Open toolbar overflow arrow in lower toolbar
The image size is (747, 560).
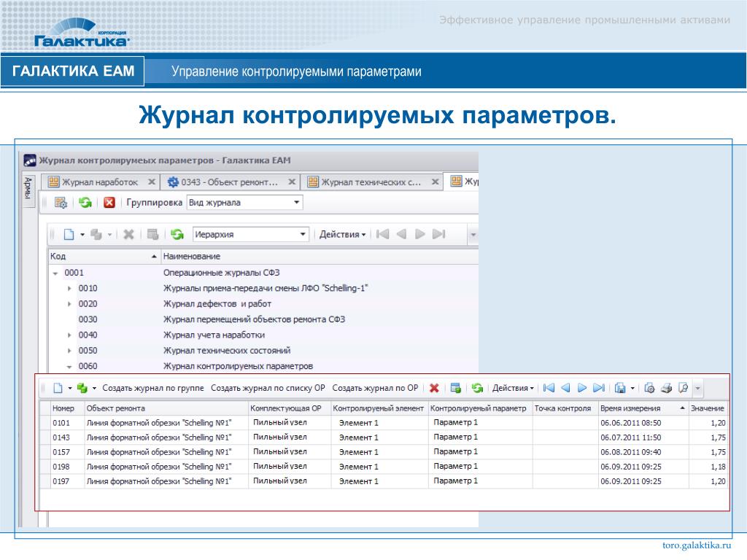(x=697, y=389)
